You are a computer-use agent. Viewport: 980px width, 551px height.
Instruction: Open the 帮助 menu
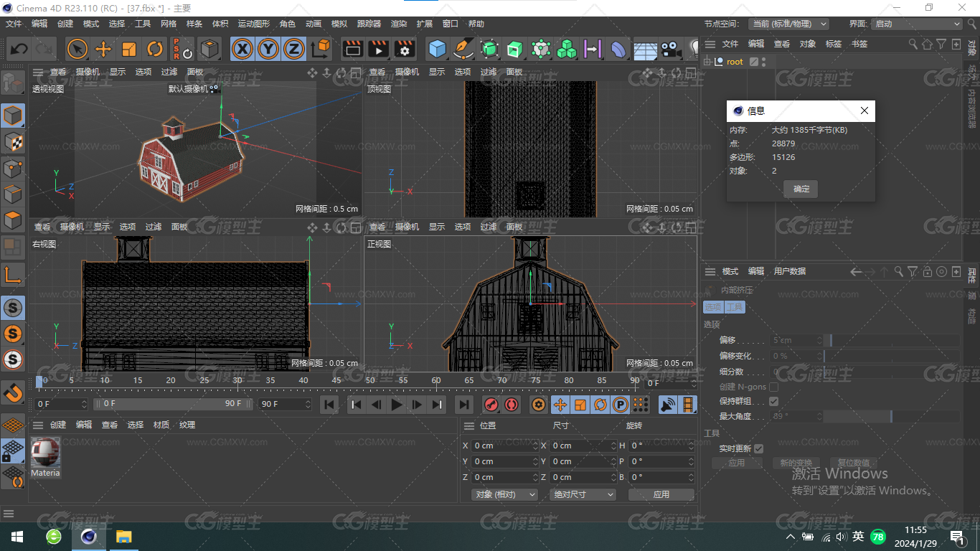pyautogui.click(x=476, y=24)
